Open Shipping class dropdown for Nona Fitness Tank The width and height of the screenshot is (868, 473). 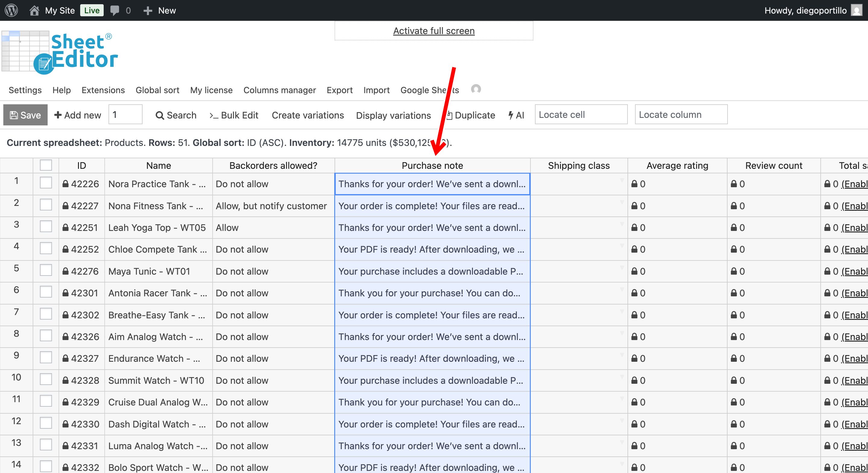(622, 201)
